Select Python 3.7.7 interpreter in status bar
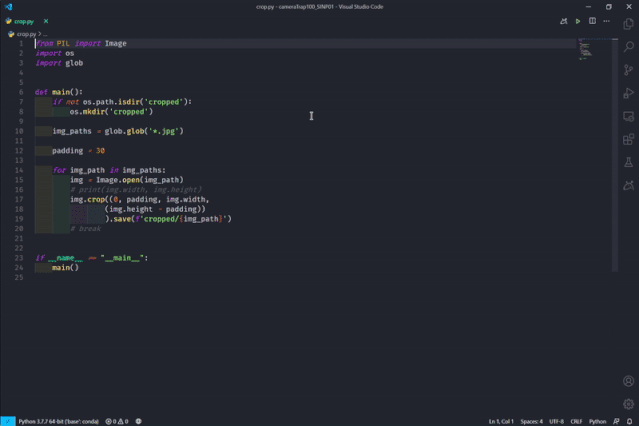Image resolution: width=639 pixels, height=426 pixels. (58, 422)
